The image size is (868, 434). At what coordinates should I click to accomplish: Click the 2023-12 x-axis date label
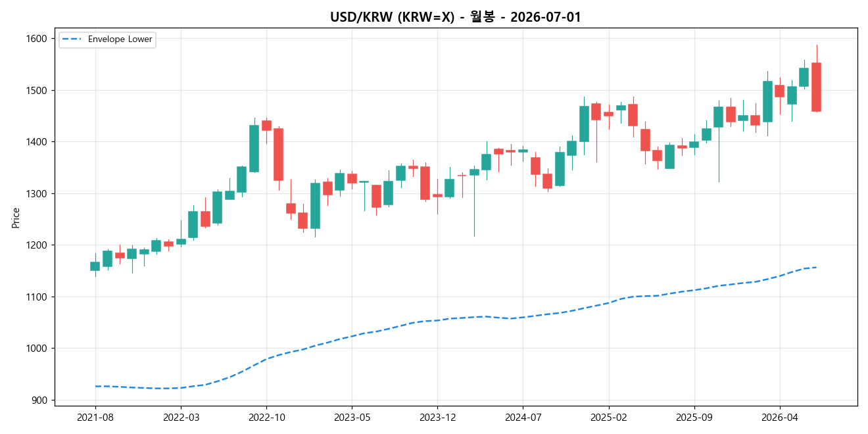(437, 417)
